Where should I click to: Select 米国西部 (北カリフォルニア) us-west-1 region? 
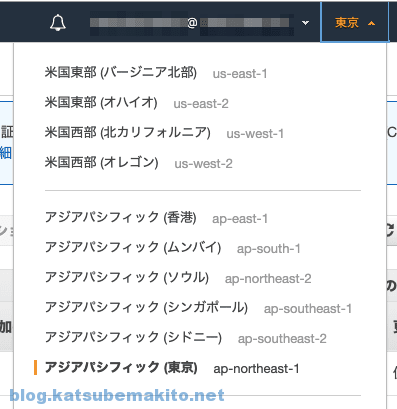[164, 133]
